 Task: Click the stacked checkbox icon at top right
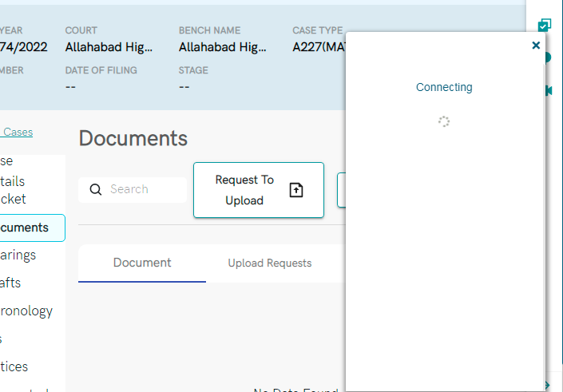pyautogui.click(x=545, y=25)
